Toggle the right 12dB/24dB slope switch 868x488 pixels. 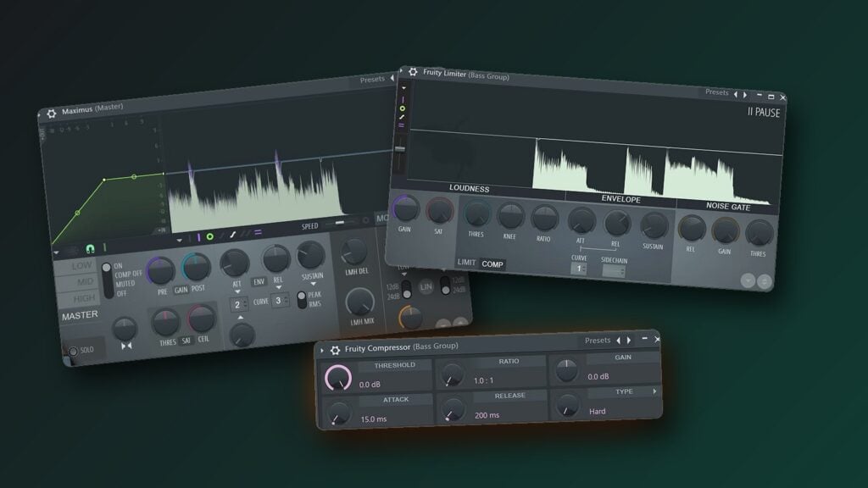pos(445,285)
